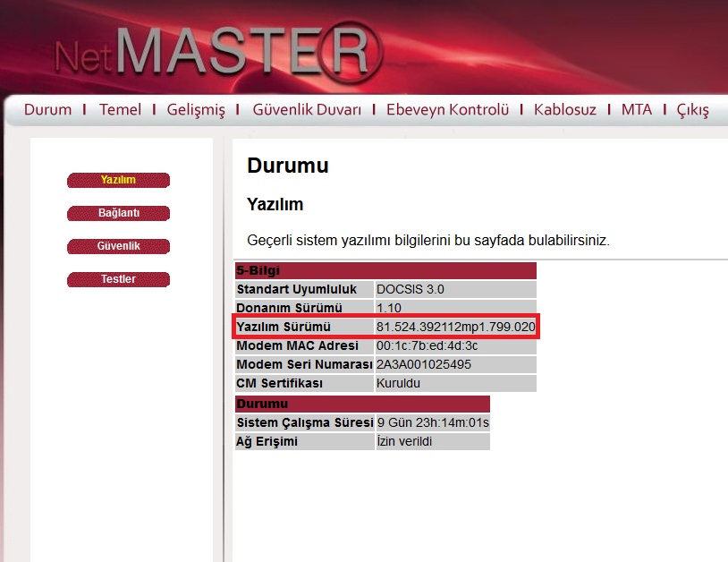
Task: Open the MTA menu item
Action: pos(636,109)
